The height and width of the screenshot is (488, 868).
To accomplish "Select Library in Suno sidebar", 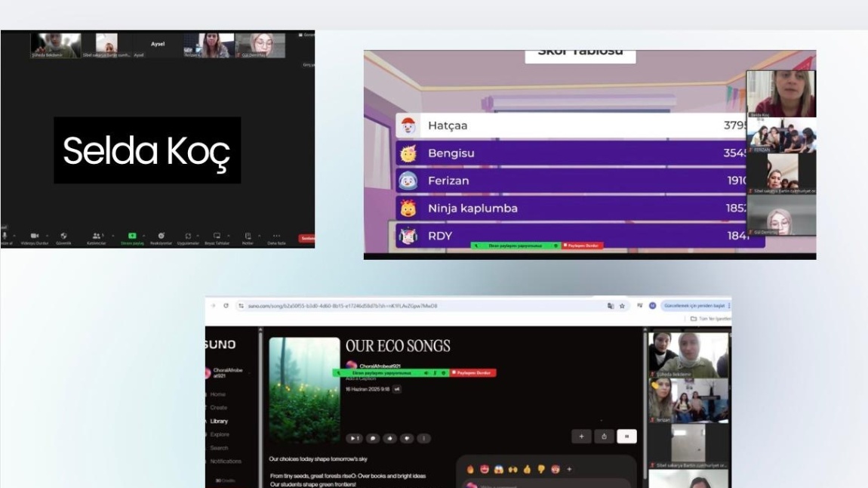I will [219, 421].
